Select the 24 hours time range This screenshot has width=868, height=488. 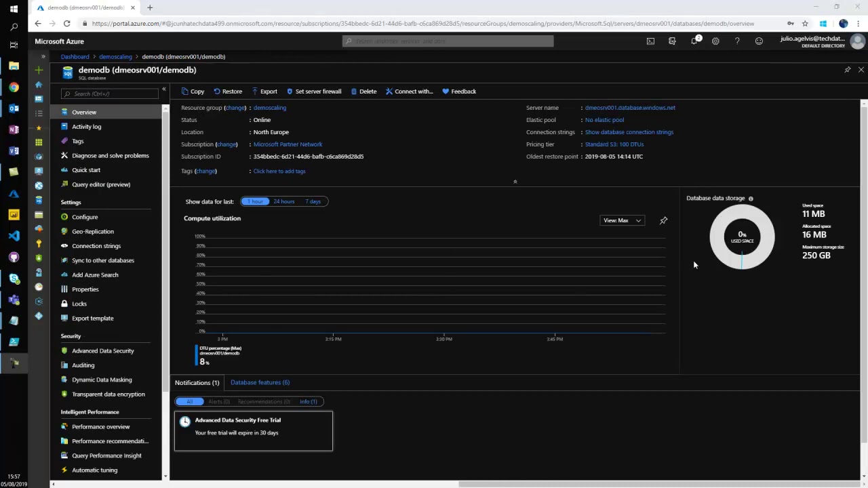(284, 201)
